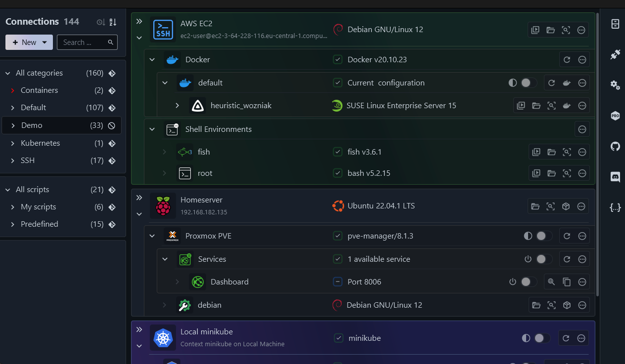
Task: Copy the Dashboard Port 8006 URL
Action: 567,282
